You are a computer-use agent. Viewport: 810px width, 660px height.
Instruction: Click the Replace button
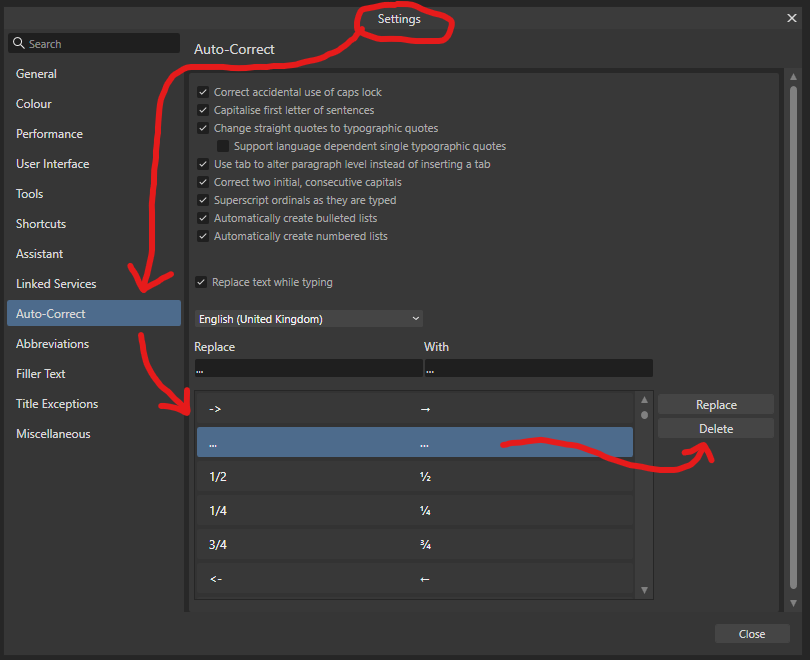(715, 404)
